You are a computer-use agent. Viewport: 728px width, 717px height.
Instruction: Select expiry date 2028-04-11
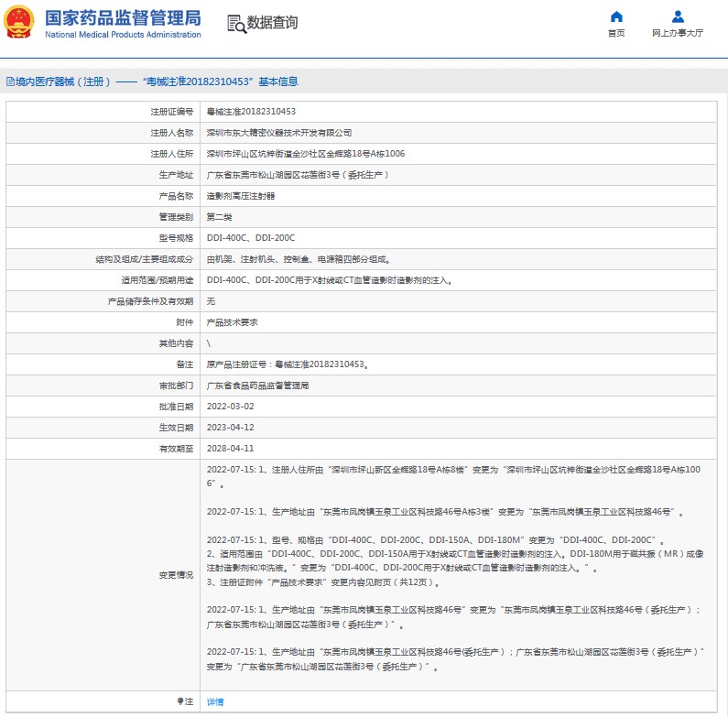click(x=230, y=449)
